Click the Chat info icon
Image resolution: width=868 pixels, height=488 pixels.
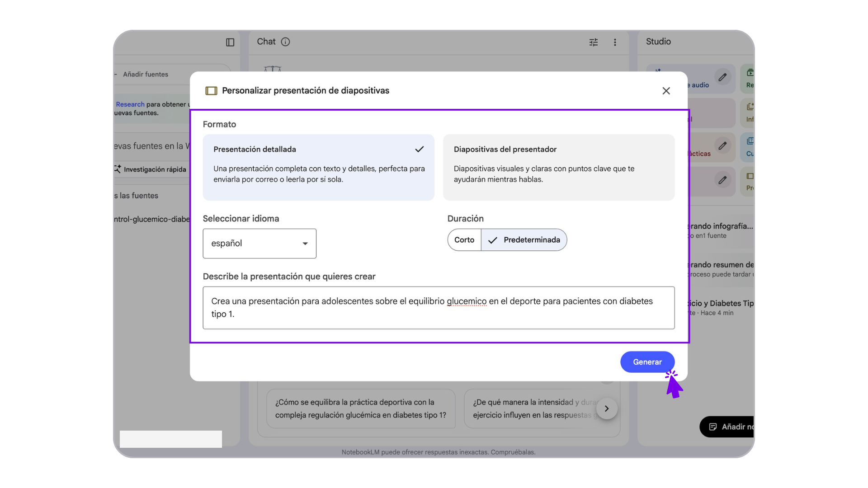tap(285, 42)
